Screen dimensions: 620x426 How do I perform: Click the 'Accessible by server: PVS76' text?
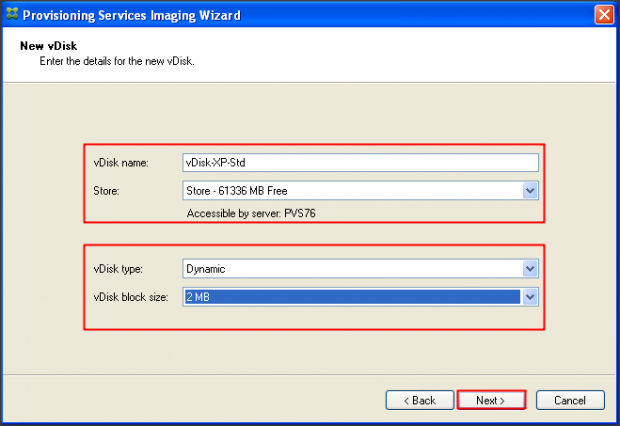tap(251, 213)
